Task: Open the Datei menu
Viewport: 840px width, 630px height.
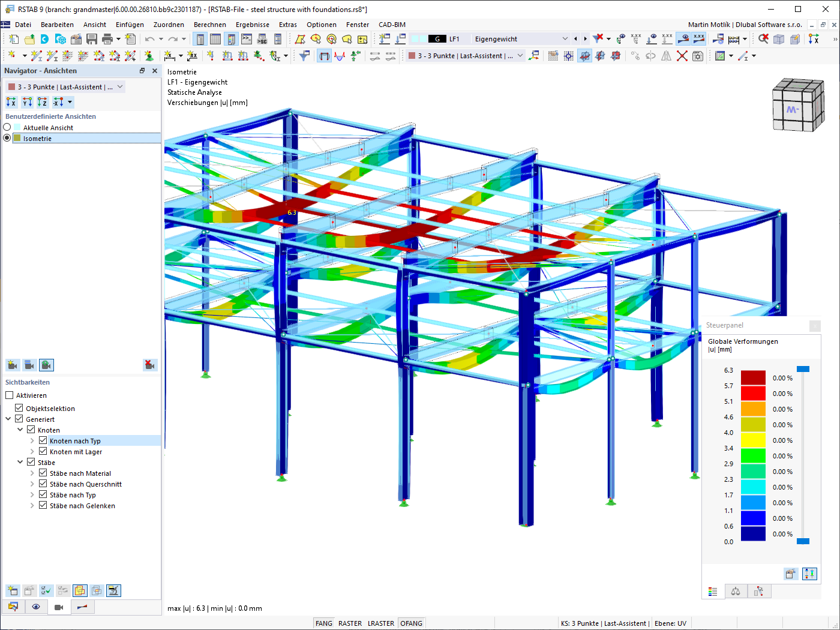Action: coord(23,25)
